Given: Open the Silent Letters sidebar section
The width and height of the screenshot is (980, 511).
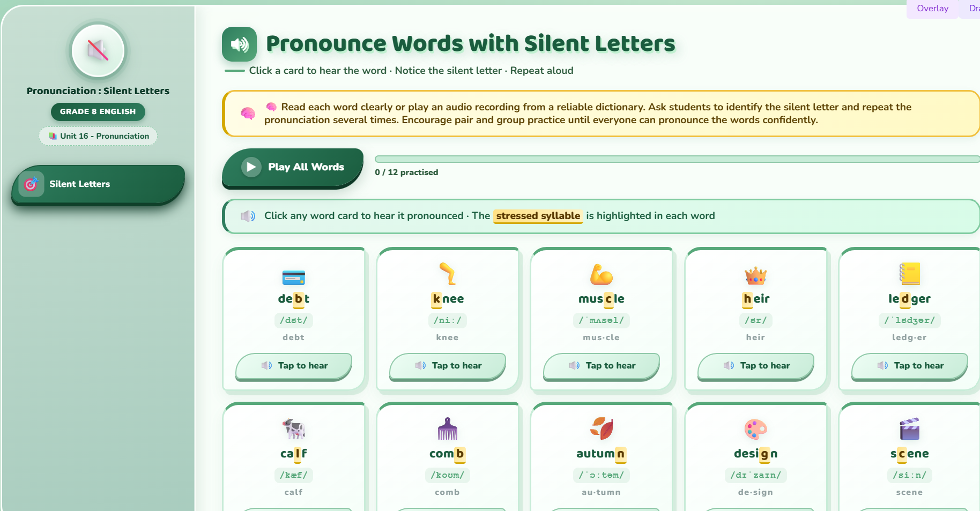Looking at the screenshot, I should pyautogui.click(x=98, y=184).
